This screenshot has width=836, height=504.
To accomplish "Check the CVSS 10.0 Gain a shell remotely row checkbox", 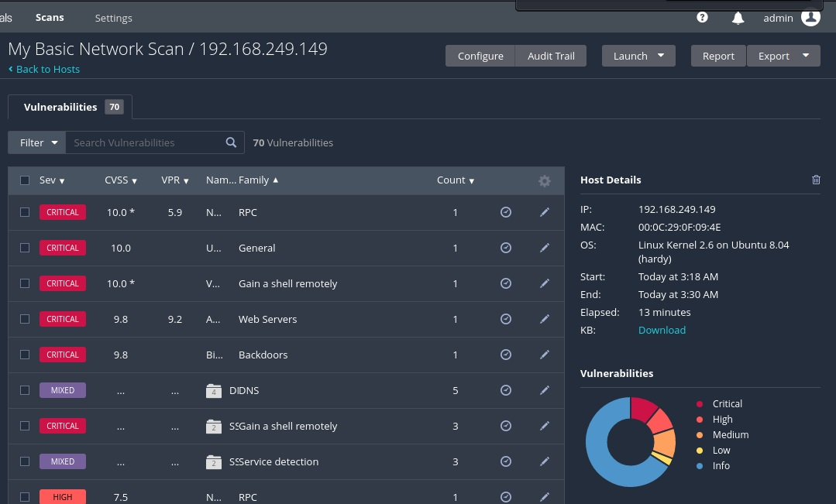I will click(x=25, y=283).
